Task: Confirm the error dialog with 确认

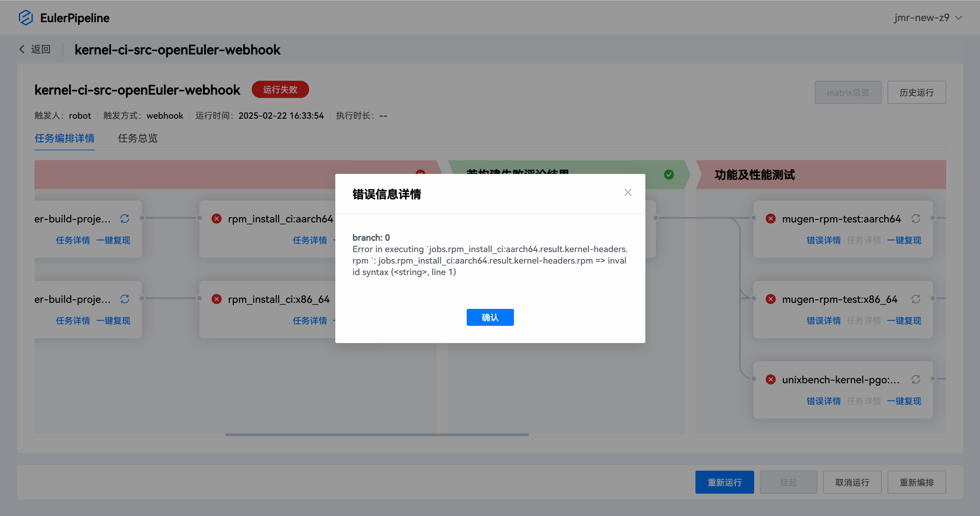Action: 490,318
